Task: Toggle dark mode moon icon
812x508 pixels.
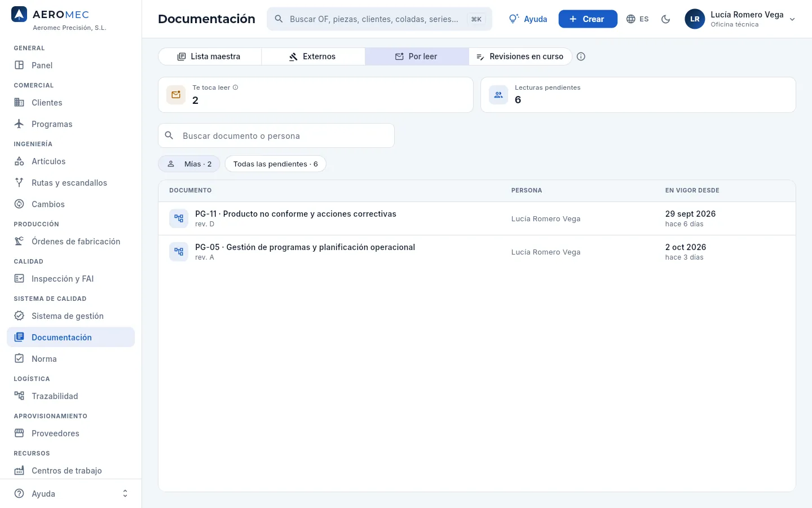Action: [x=665, y=19]
